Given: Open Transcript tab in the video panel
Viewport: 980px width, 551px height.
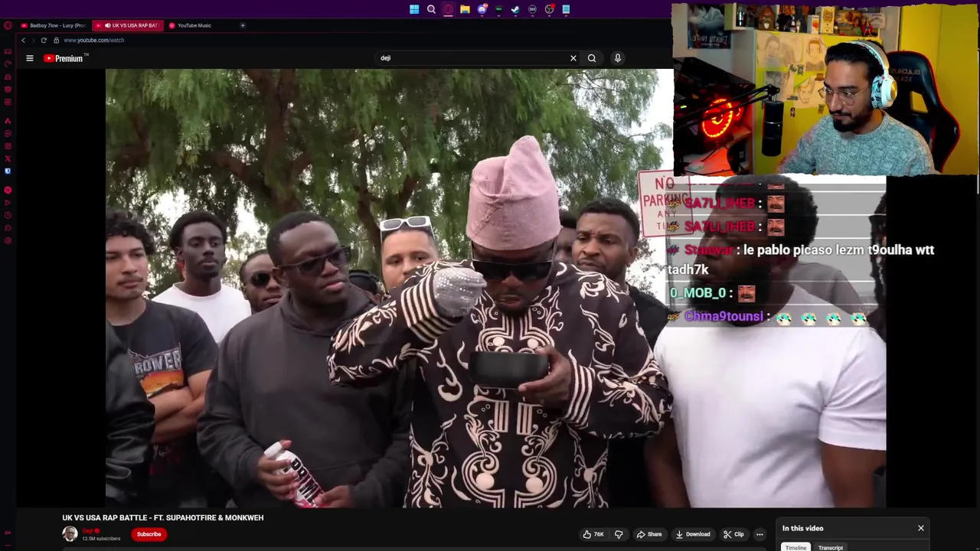Looking at the screenshot, I should tap(830, 547).
